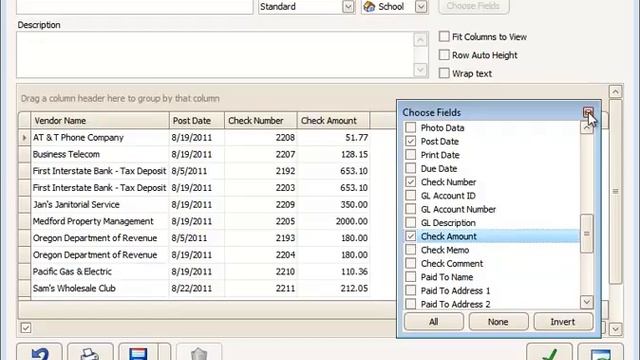Image resolution: width=640 pixels, height=360 pixels.
Task: Click the undo arrow button at bottom
Action: click(x=40, y=353)
